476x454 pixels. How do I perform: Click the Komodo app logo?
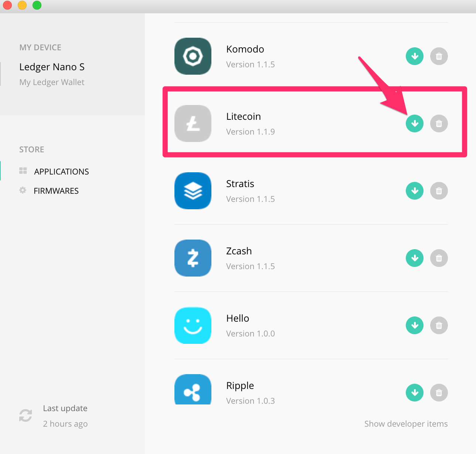click(193, 56)
